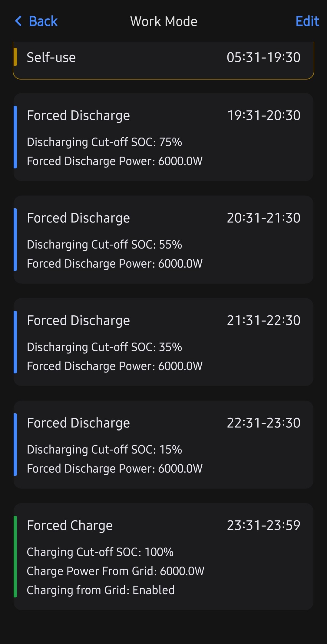
Task: Select the Forced Discharge 19:31-20:30 card
Action: click(163, 137)
